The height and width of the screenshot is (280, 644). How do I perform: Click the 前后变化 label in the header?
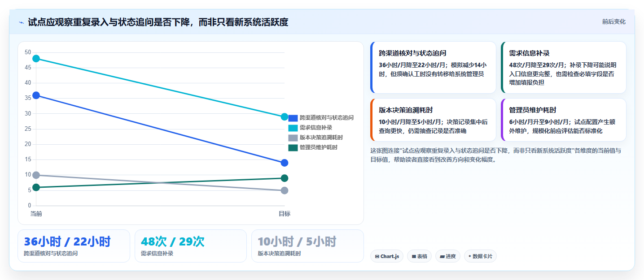point(613,22)
